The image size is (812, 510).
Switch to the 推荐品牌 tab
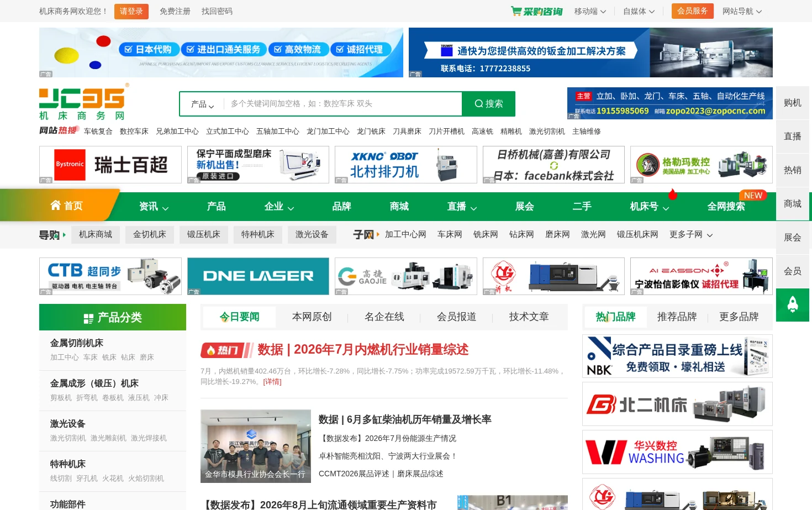677,317
